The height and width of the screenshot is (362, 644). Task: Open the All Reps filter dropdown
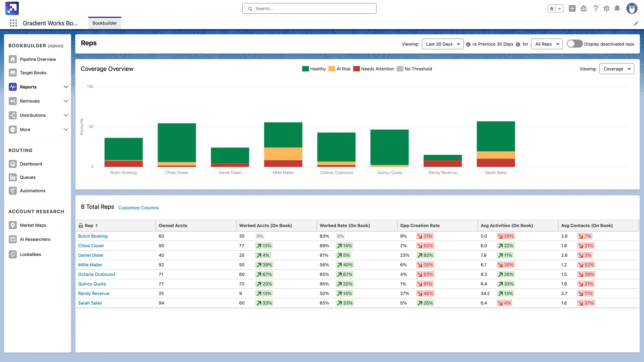tap(547, 44)
